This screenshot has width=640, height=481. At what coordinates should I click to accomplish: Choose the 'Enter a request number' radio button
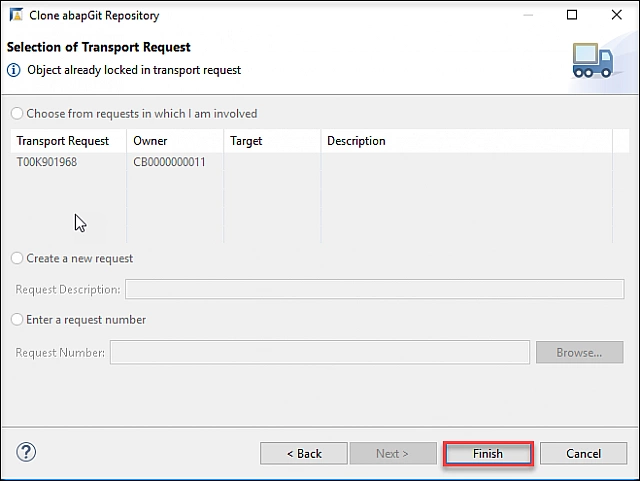pos(17,320)
